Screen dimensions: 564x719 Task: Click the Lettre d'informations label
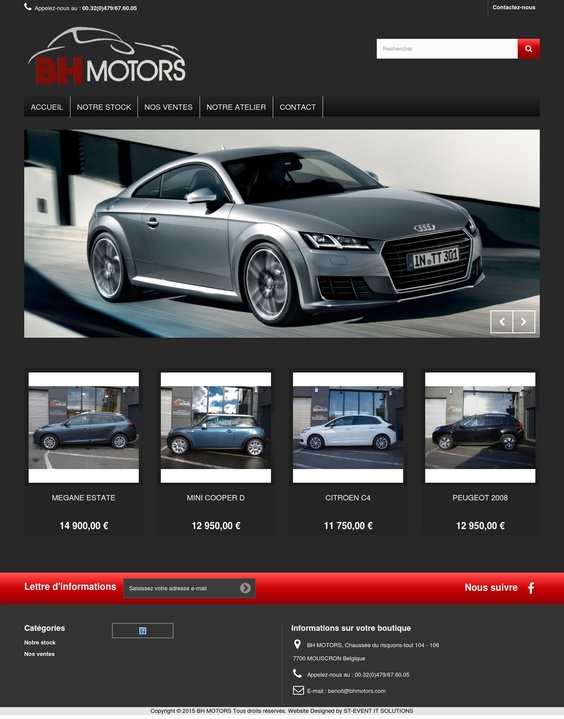70,586
